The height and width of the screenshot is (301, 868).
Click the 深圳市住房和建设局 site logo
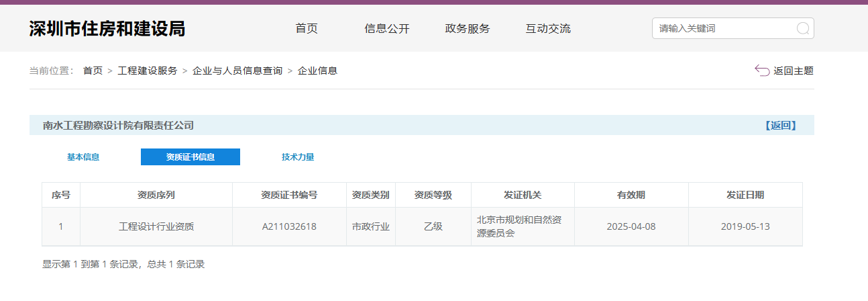107,28
